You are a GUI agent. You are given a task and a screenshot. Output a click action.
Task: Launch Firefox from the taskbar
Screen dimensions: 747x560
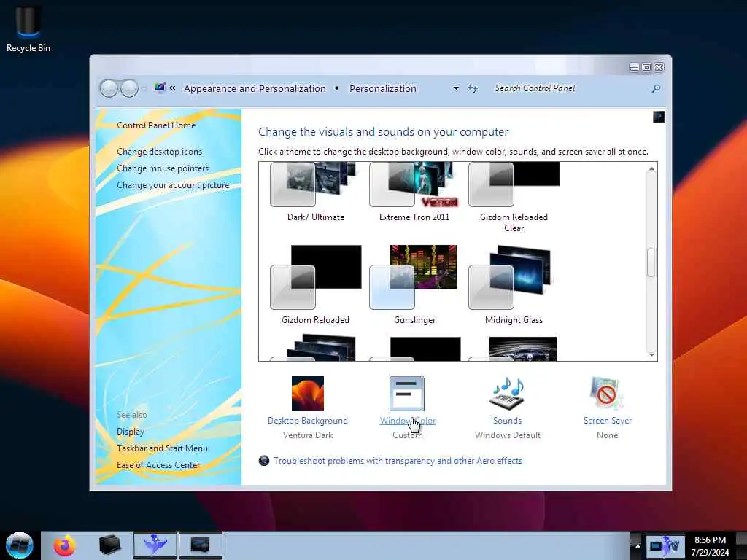coord(64,545)
